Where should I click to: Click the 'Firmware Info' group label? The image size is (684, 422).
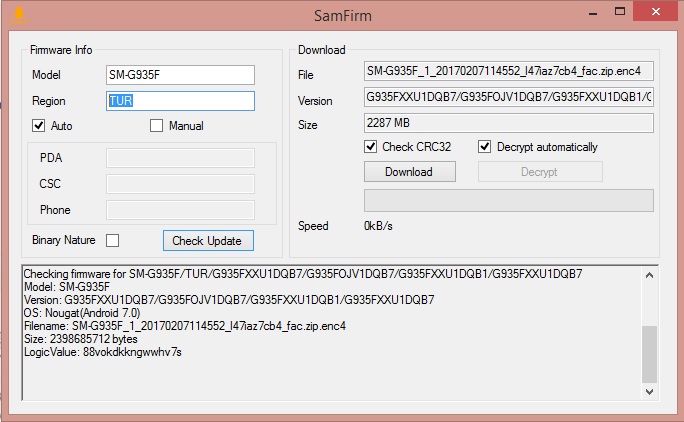click(x=61, y=50)
